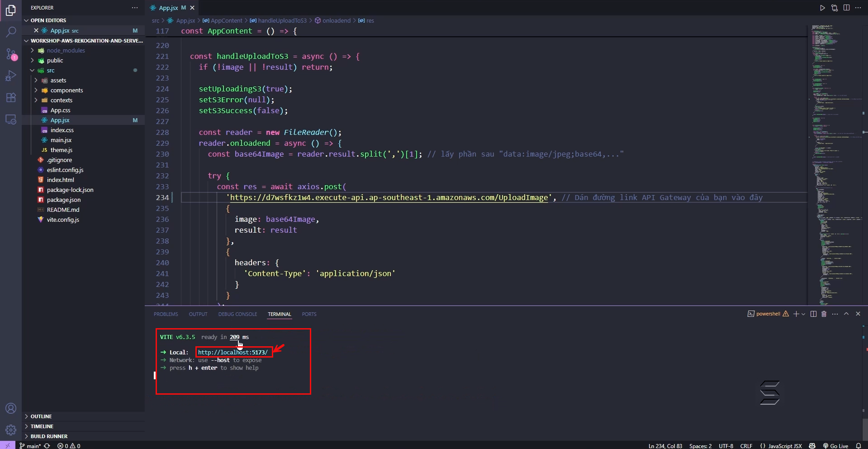Expand the assets folder

(83, 80)
